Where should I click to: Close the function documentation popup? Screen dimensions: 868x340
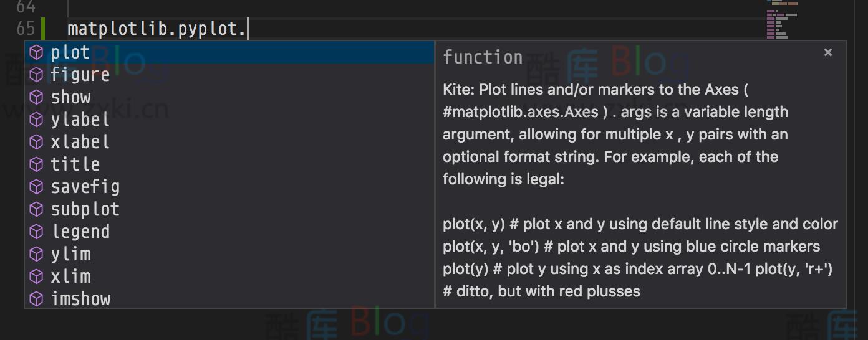coord(827,53)
